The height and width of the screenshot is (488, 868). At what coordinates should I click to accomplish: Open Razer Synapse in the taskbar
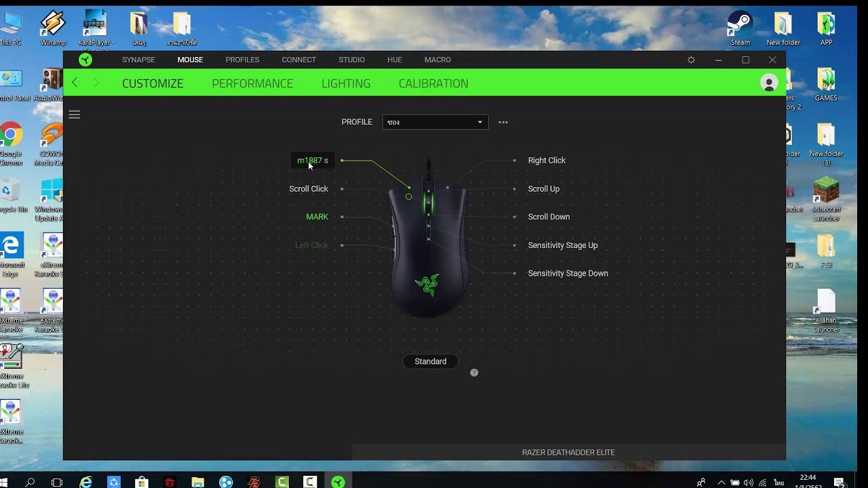pos(338,482)
